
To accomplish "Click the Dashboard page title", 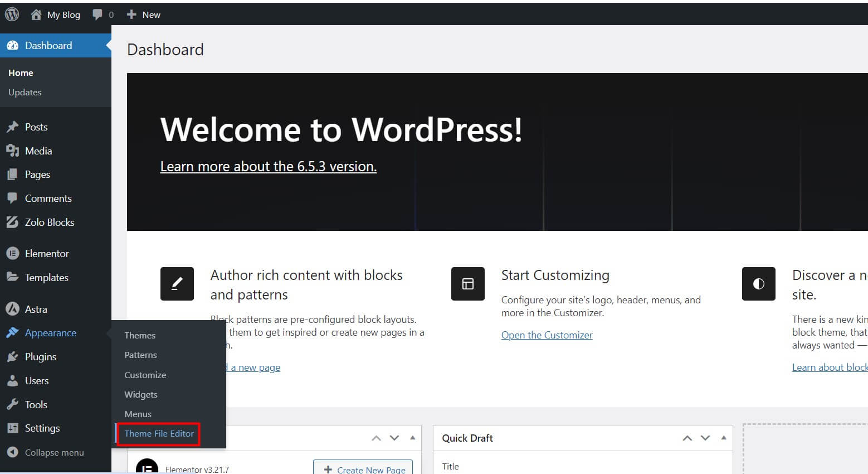I will point(165,50).
